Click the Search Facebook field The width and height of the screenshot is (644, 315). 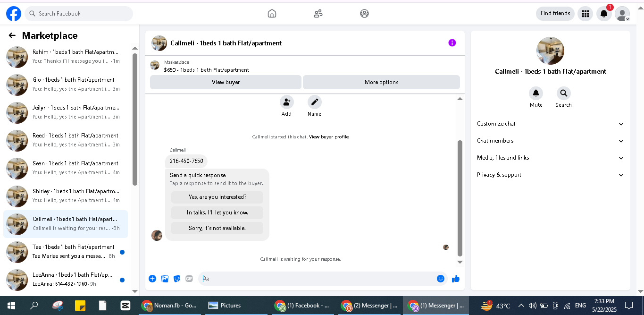[79, 14]
